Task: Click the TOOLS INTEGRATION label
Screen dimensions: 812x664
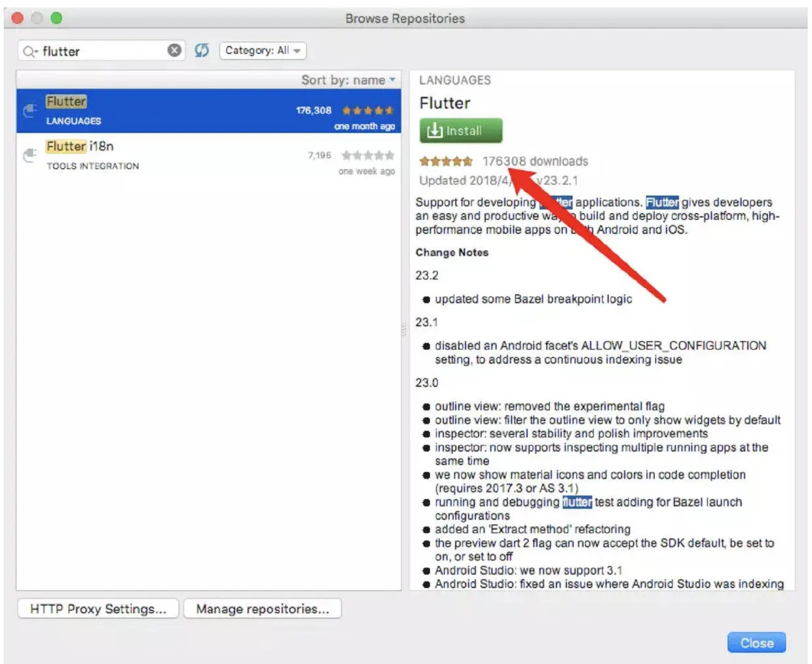Action: tap(92, 166)
